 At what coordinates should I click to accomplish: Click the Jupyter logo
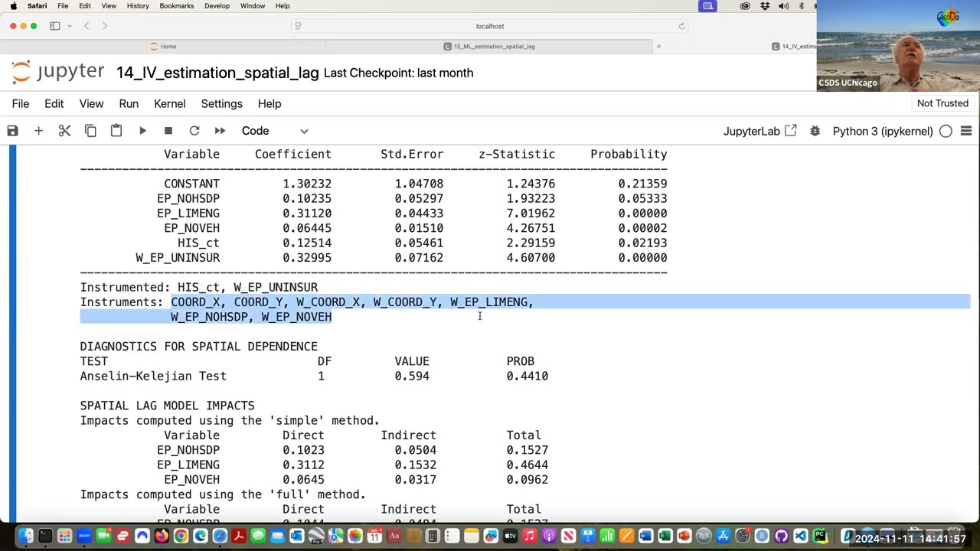tap(58, 72)
